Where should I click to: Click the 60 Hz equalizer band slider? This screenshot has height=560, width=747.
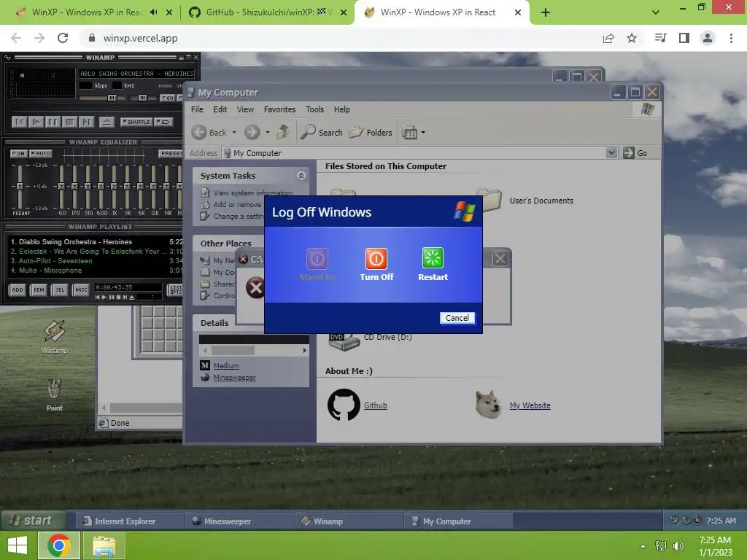coord(62,186)
